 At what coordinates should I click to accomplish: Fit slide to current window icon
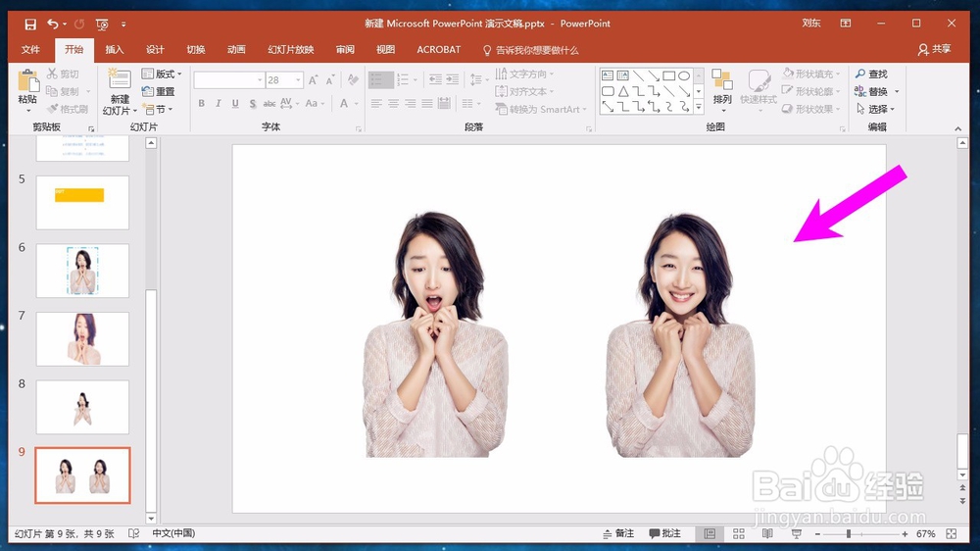pos(952,533)
